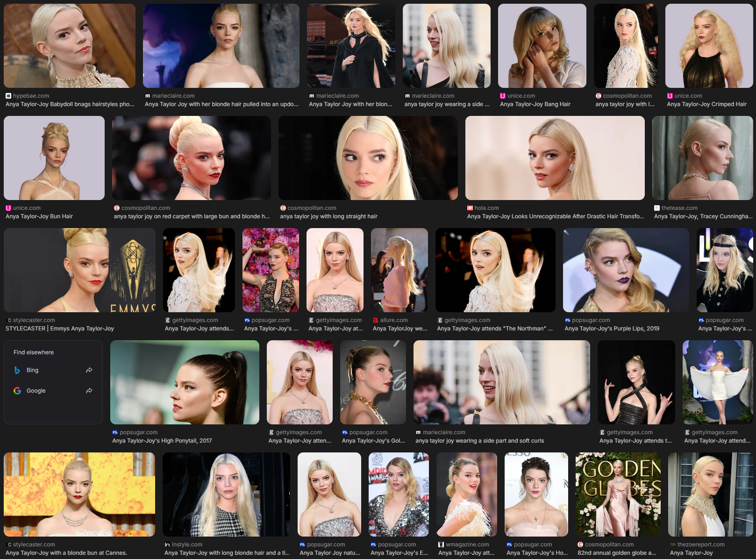Click unice favicon above the Crimped Hair caption

tap(670, 96)
